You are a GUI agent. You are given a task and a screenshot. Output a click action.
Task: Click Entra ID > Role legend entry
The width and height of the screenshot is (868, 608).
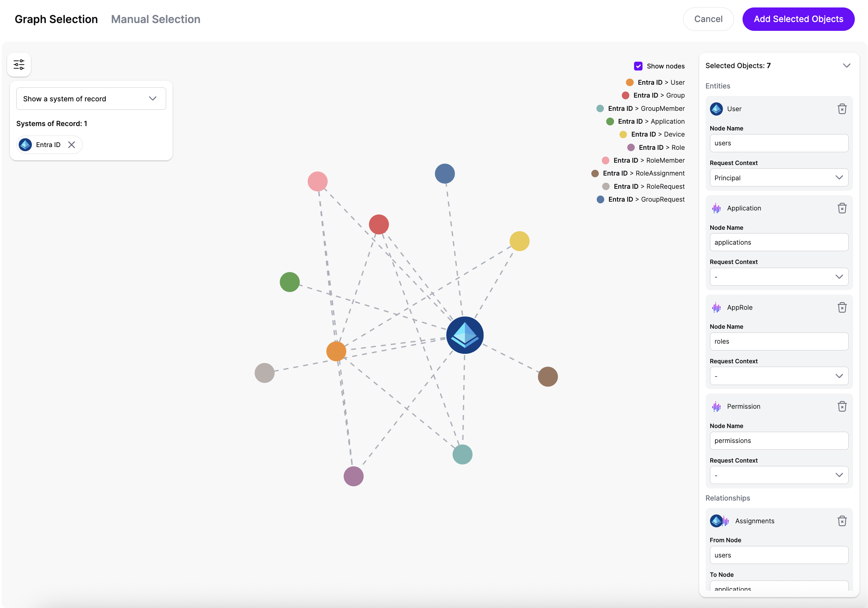656,147
